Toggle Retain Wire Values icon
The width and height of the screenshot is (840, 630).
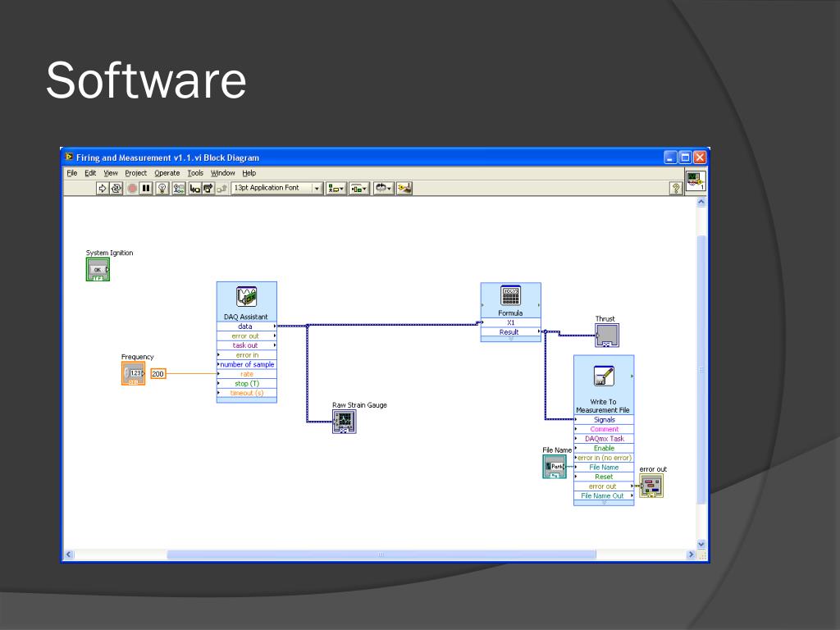coord(178,188)
